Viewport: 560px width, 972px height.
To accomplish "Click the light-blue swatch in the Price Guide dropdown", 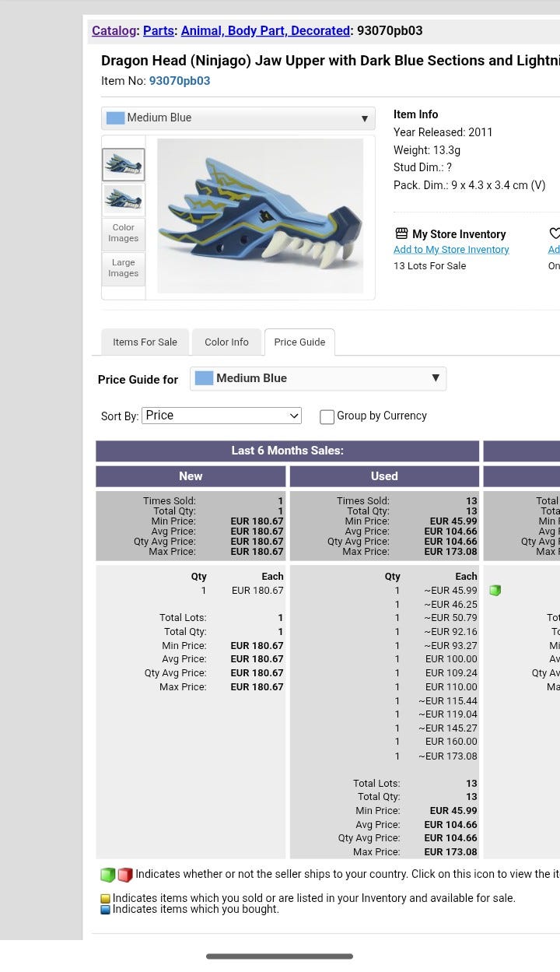I will [204, 378].
